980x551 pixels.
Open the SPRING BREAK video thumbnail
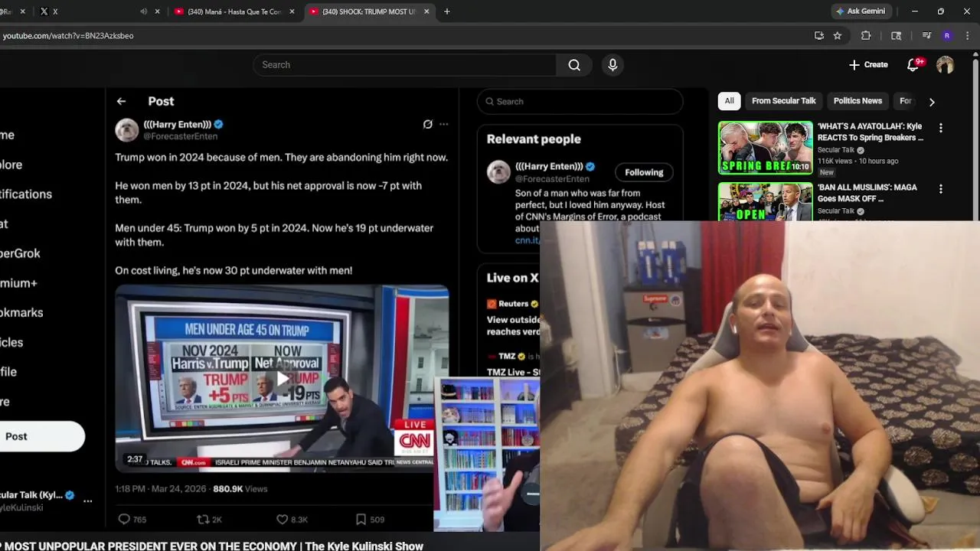[765, 148]
